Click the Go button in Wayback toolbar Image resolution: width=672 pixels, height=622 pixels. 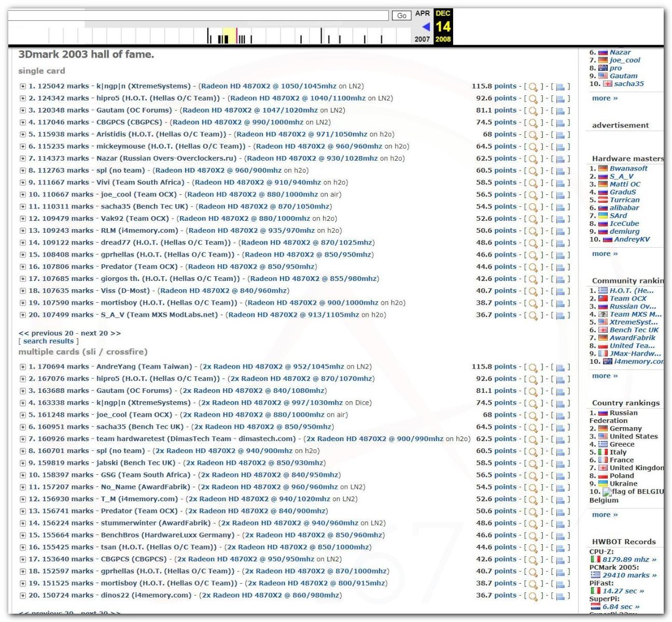click(x=401, y=16)
